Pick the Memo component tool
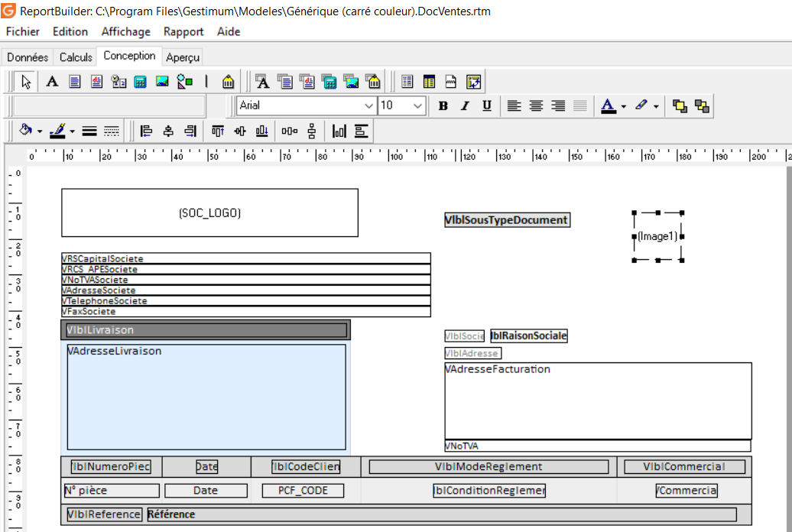792x532 pixels. pos(74,81)
